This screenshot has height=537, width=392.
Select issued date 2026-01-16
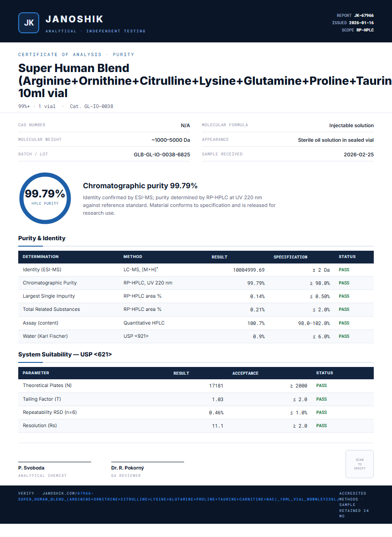(x=361, y=23)
